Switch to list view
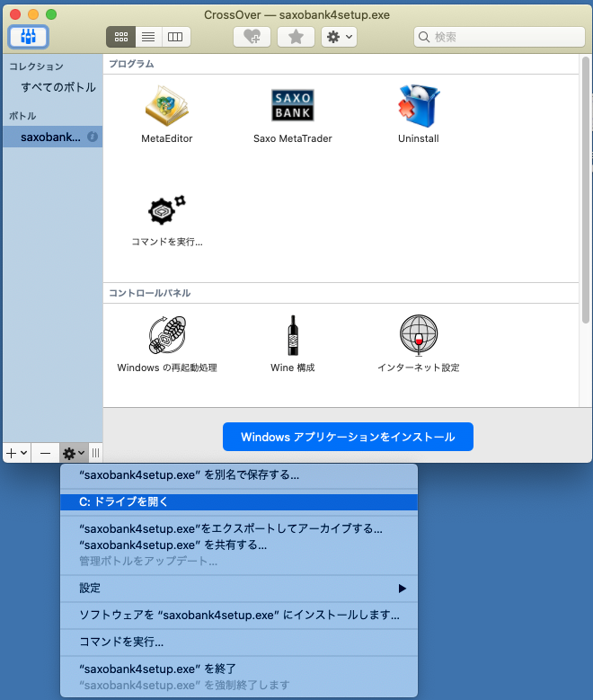Viewport: 593px width, 700px height. click(148, 37)
